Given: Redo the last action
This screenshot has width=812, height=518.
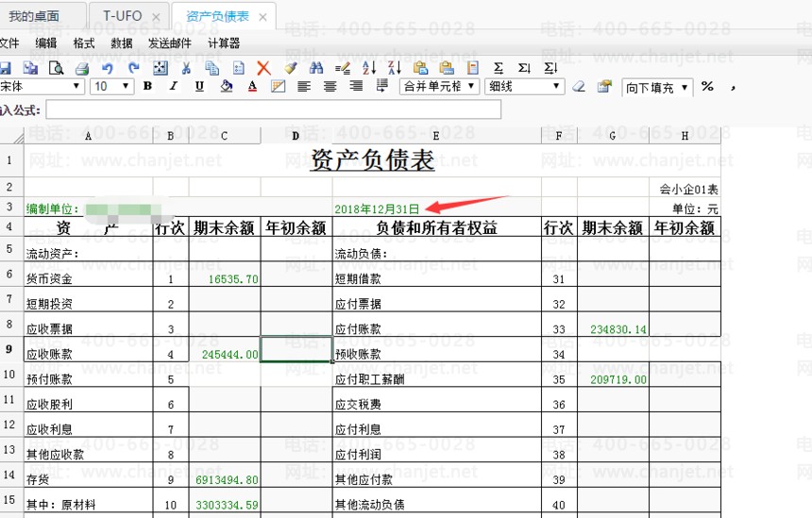Looking at the screenshot, I should tap(134, 68).
